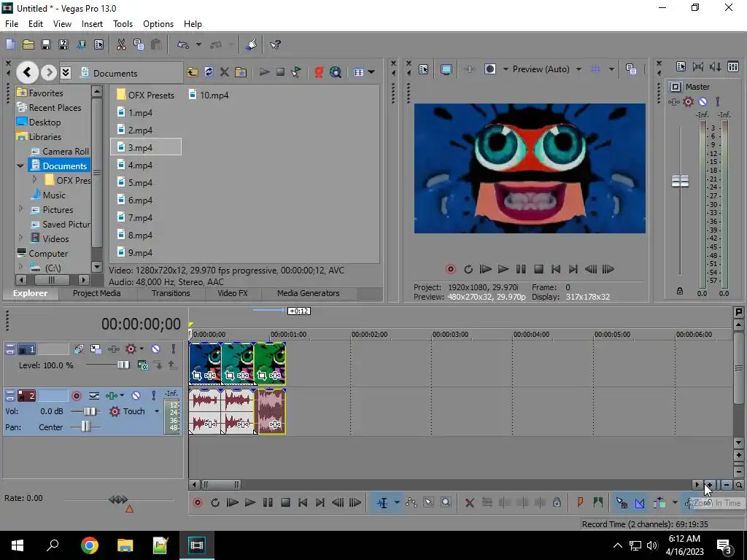This screenshot has width=747, height=560.
Task: Click the New project icon
Action: [10, 44]
